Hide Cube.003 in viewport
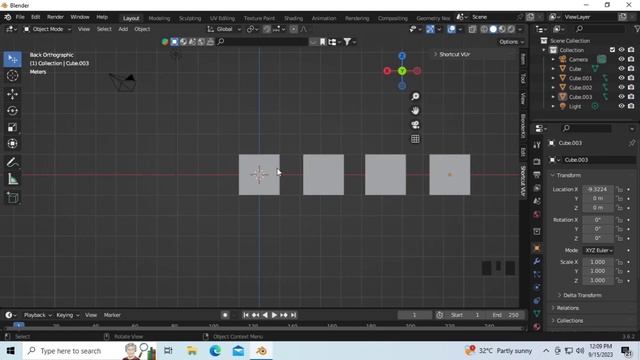Screen dimensions: 640x360 click(621, 97)
